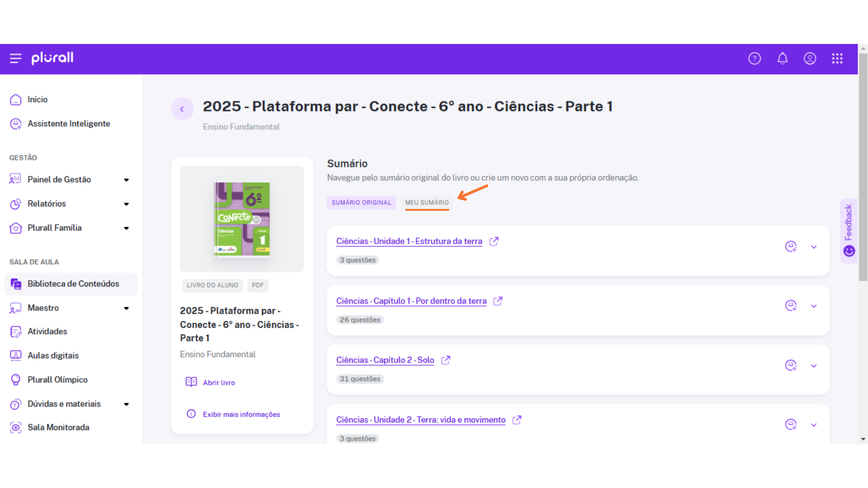This screenshot has height=488, width=868.
Task: Open external link icon for Capítulo 2 - Solo
Action: coord(445,360)
